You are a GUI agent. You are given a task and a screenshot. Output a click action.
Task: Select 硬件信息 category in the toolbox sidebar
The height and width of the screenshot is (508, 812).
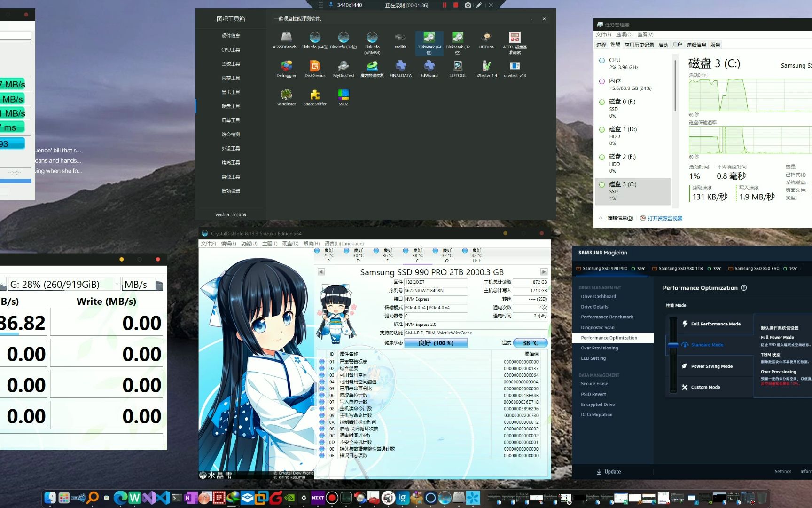231,36
